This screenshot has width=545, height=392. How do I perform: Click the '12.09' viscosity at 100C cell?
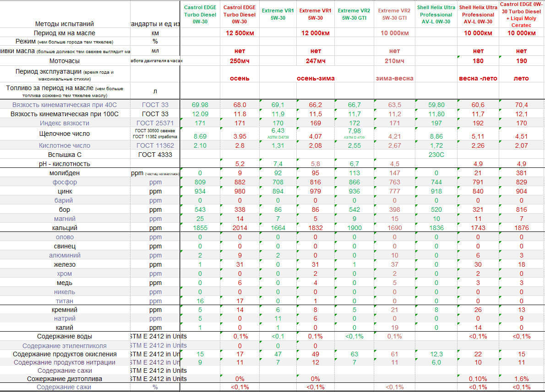[x=200, y=114]
